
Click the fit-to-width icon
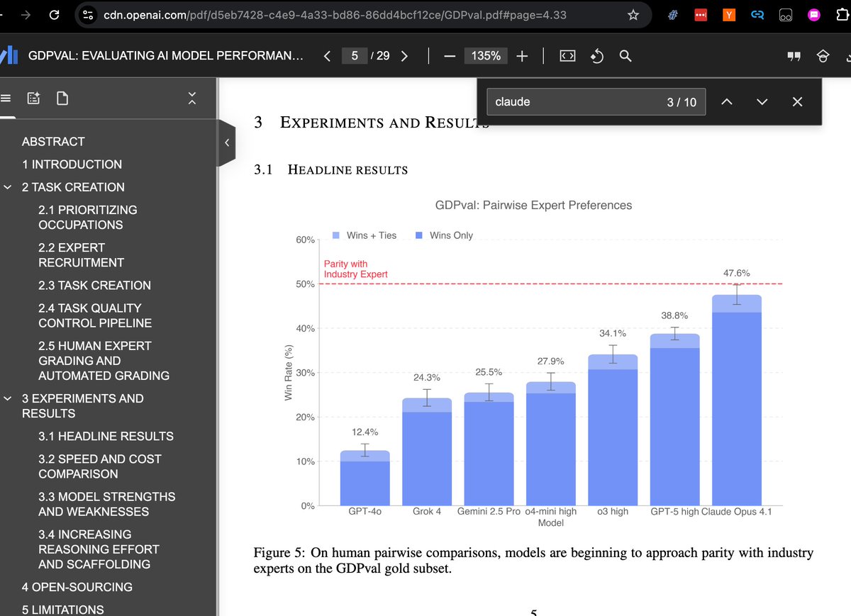point(567,56)
